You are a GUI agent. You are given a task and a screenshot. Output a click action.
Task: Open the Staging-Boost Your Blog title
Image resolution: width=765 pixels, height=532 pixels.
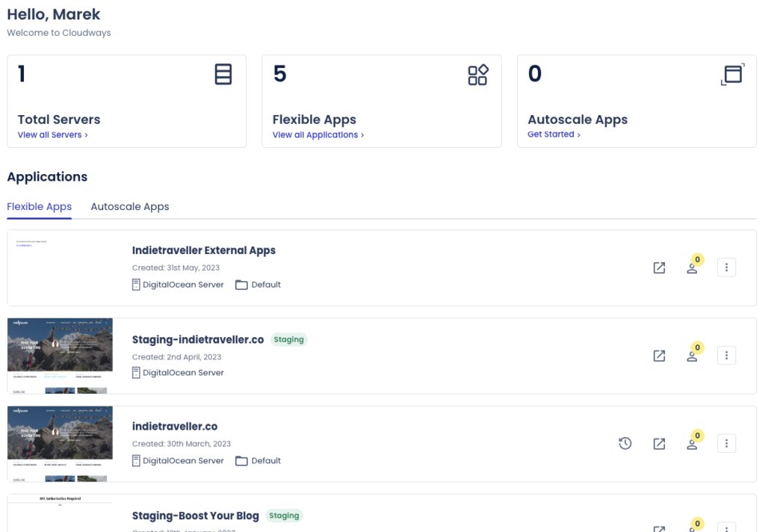(x=195, y=516)
